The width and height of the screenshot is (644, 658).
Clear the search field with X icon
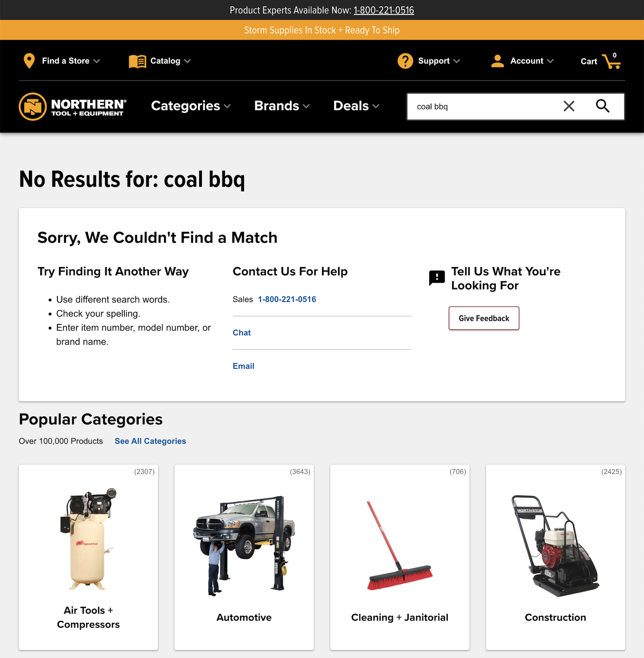coord(569,106)
